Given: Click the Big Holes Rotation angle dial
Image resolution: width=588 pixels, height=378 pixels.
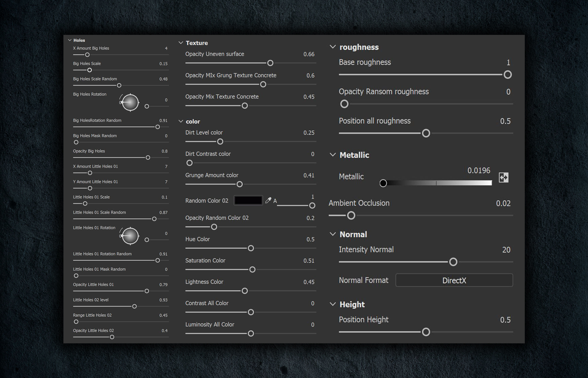Looking at the screenshot, I should [130, 102].
